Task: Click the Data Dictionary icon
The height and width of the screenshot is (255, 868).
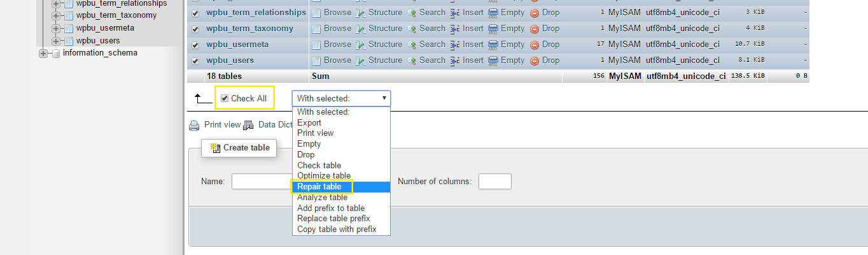Action: [x=248, y=126]
